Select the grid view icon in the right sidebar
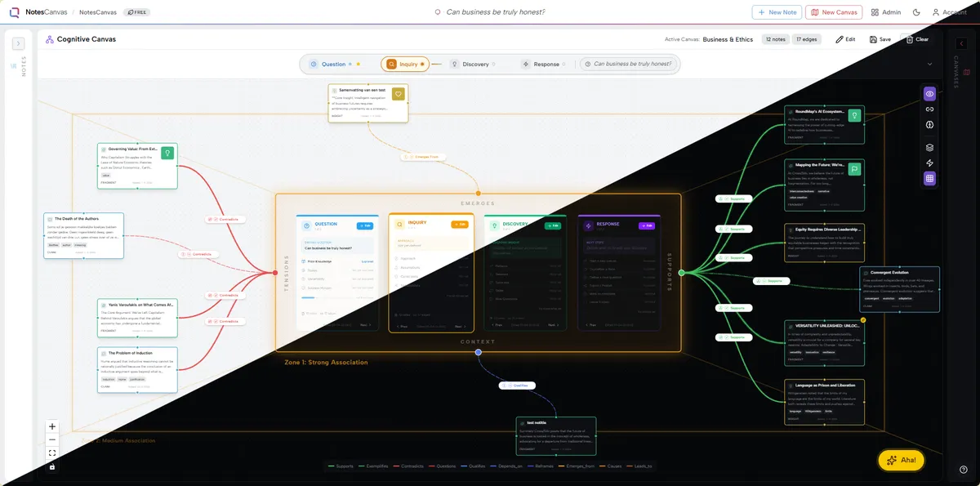Screen dimensions: 980x486 pyautogui.click(x=929, y=178)
